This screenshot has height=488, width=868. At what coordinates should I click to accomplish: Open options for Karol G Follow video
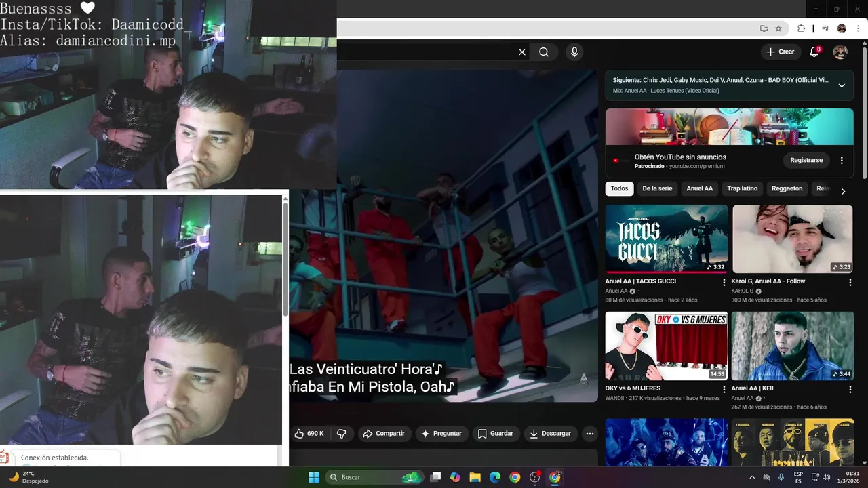pos(850,282)
